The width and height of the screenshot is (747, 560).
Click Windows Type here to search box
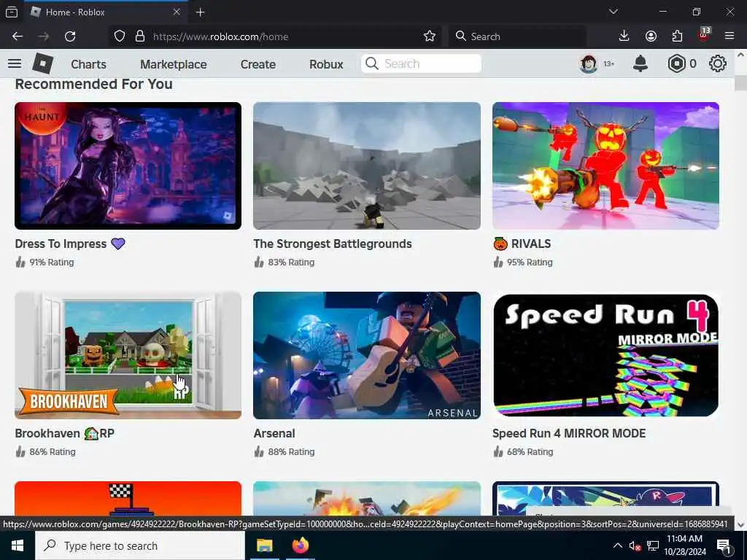140,545
